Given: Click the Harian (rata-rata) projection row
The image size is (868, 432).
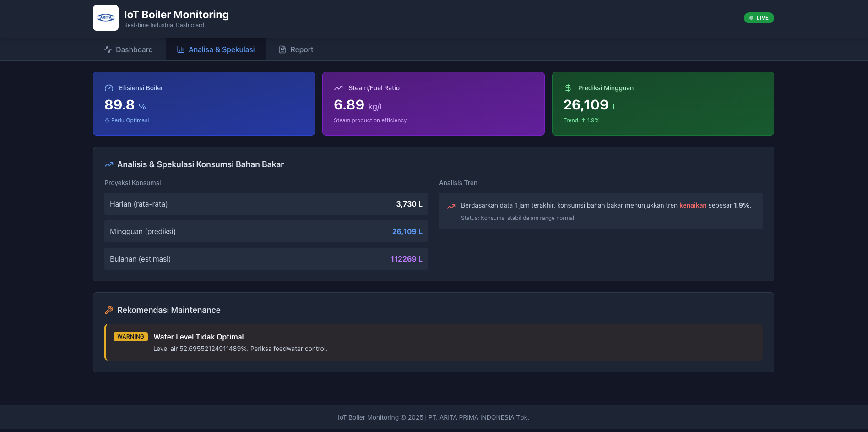Looking at the screenshot, I should click(x=266, y=204).
